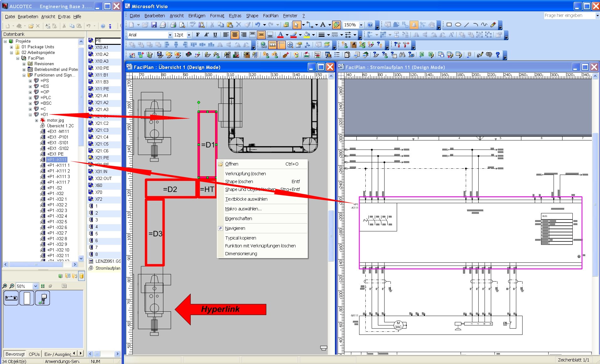Click the 'Frage hier eingeben' help field
600x364 pixels.
(x=569, y=15)
